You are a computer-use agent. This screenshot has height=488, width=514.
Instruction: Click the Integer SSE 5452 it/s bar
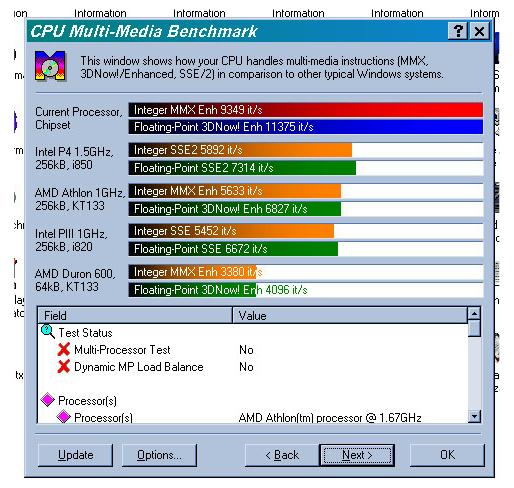pyautogui.click(x=231, y=231)
